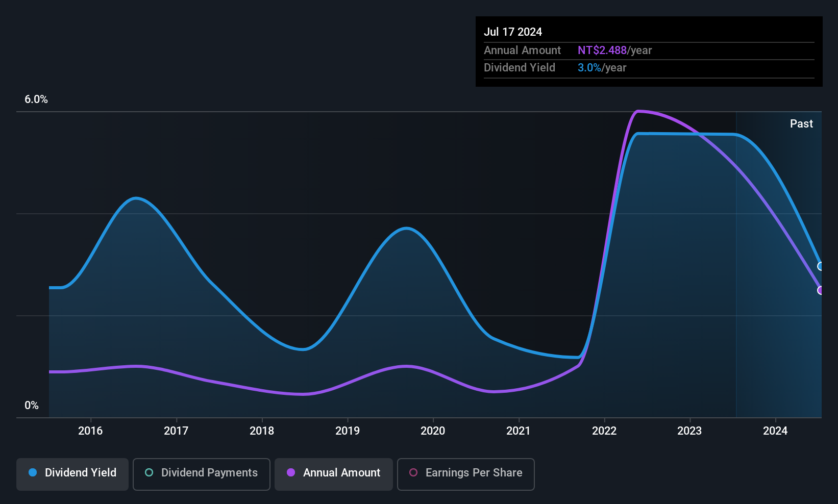Click the 2017 x-axis label

click(176, 431)
